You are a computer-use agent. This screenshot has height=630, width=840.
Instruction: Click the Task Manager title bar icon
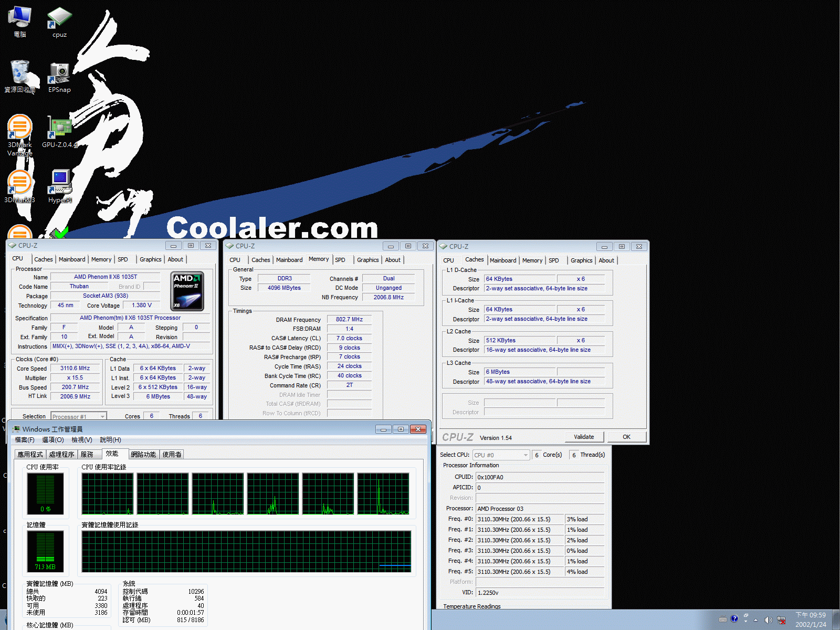pos(16,429)
